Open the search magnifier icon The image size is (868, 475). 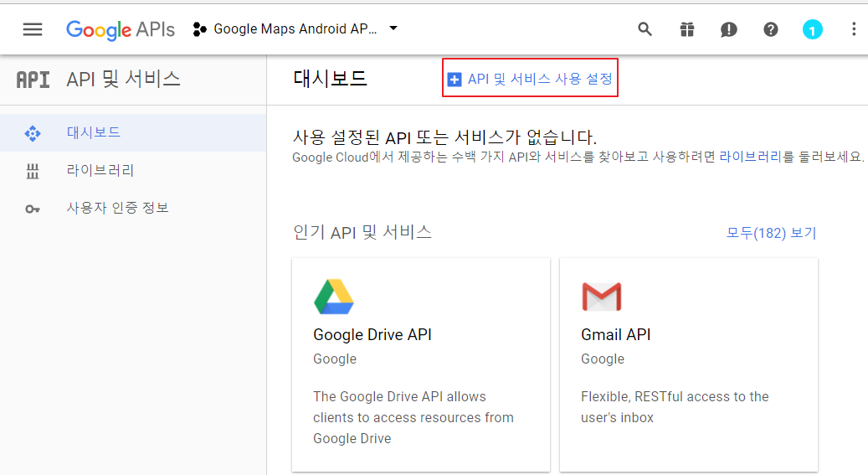click(x=645, y=29)
